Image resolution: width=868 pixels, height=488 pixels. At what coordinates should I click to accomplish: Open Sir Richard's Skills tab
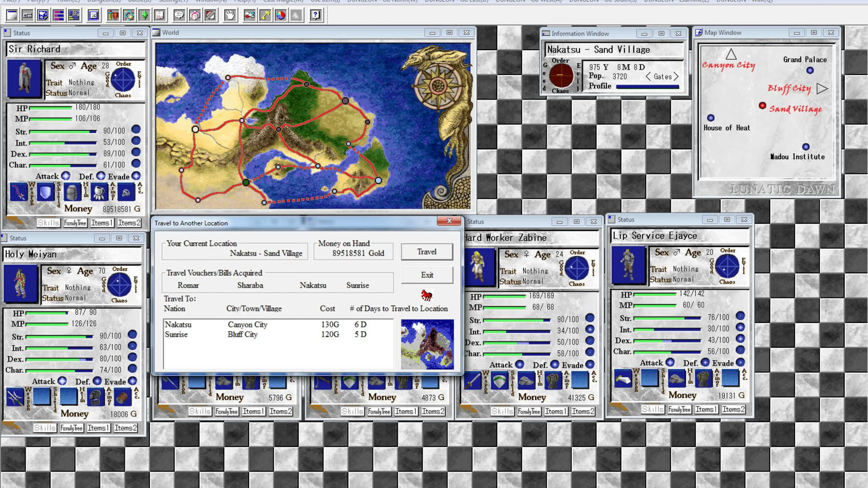pos(48,223)
